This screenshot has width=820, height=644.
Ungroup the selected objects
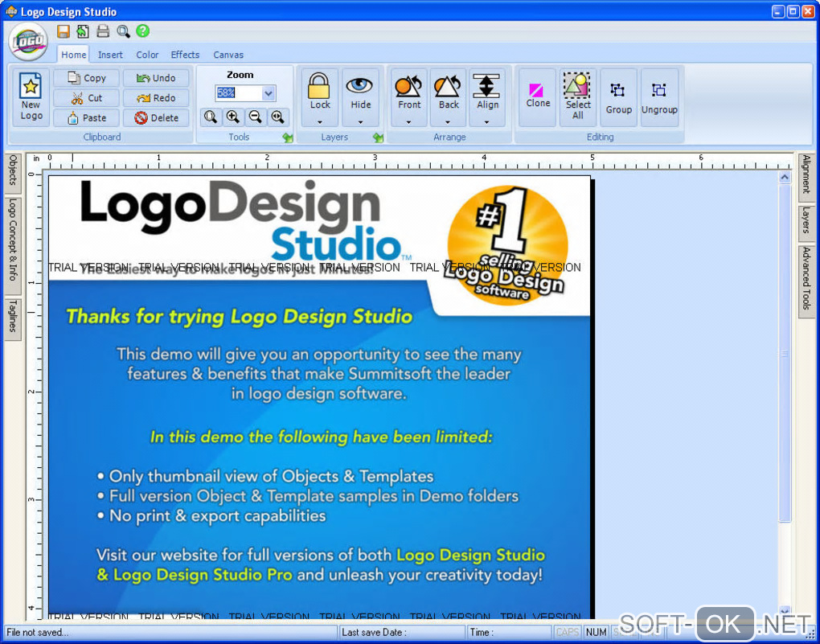pos(659,97)
